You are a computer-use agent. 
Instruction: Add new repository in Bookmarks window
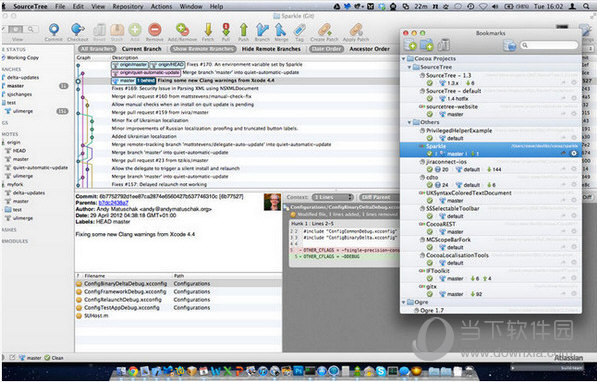(x=410, y=45)
